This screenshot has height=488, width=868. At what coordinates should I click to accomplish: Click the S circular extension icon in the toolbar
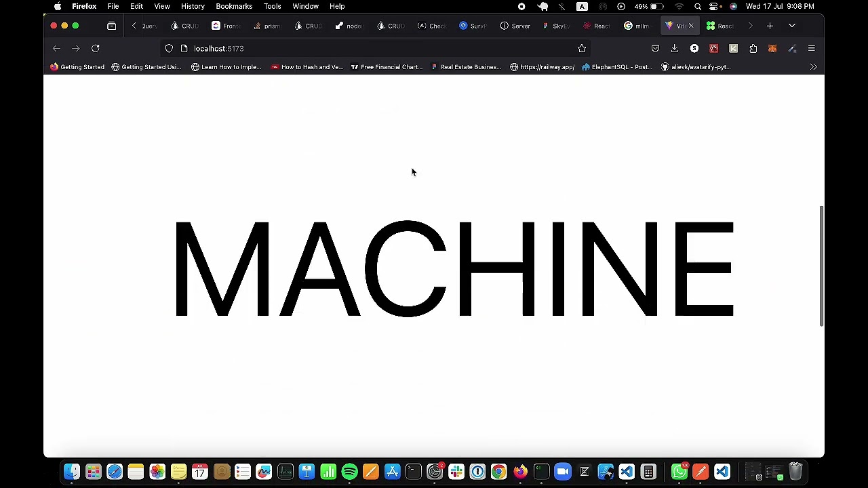point(694,48)
